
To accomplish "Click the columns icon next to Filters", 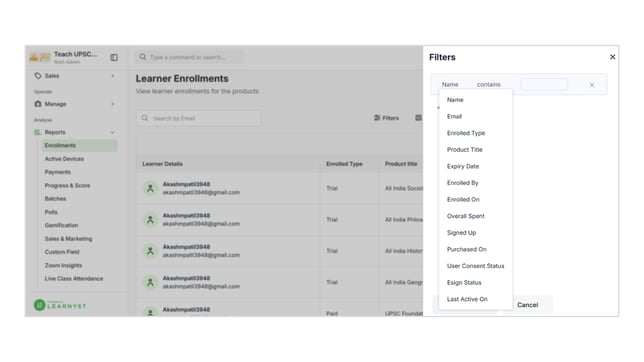I will tap(418, 118).
